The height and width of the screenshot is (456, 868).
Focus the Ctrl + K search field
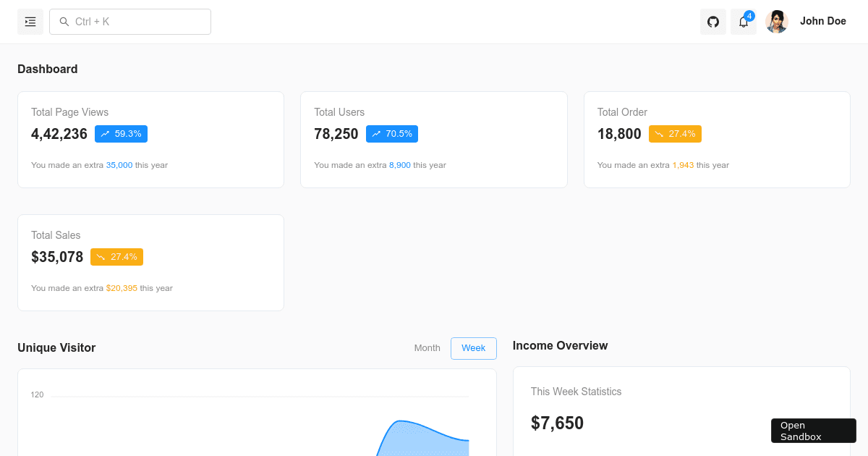click(137, 22)
